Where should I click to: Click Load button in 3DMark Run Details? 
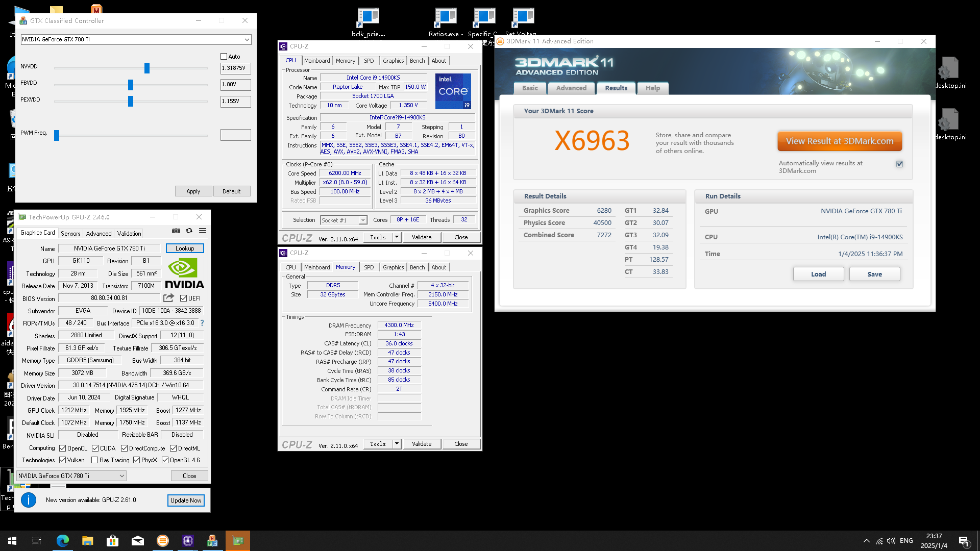coord(818,274)
